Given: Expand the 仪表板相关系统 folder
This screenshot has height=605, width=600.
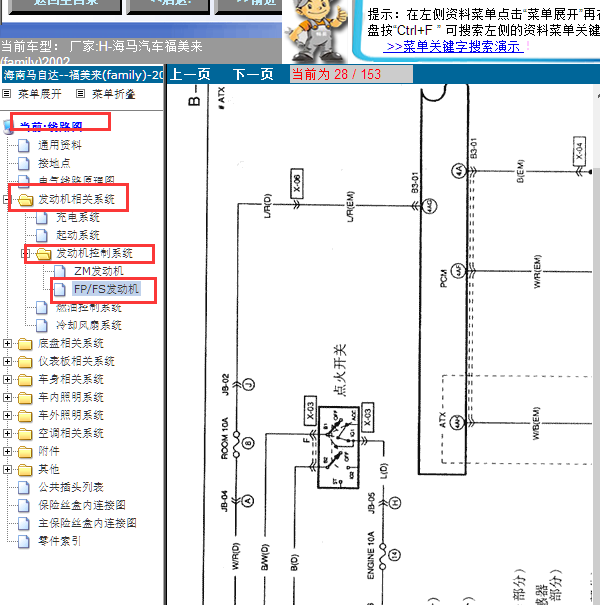Looking at the screenshot, I should [7, 362].
